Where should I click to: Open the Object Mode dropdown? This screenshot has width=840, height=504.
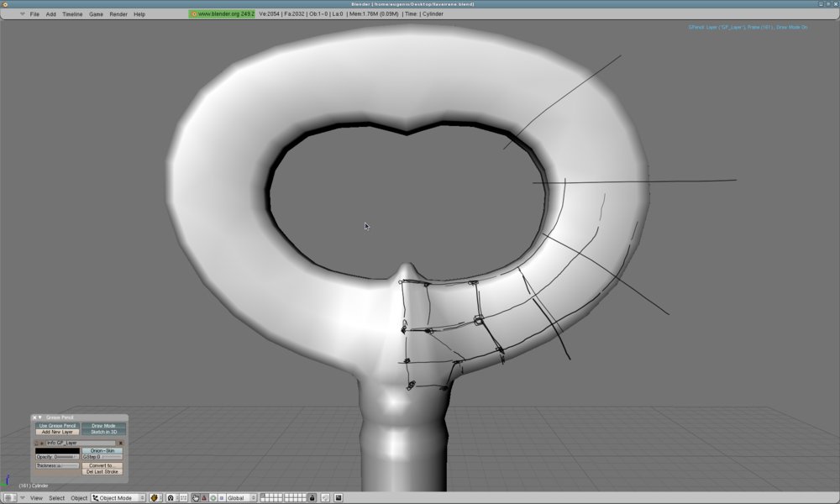pos(118,497)
